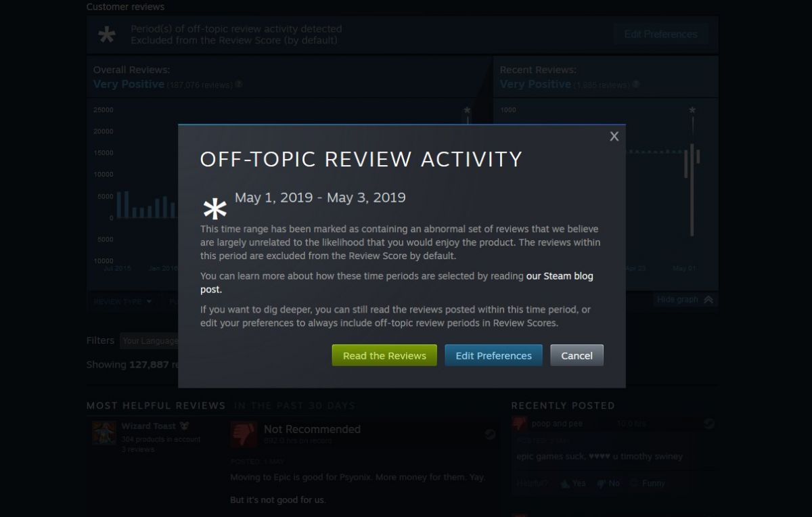Open the 'our Steam blog post' link
This screenshot has height=517, width=812.
click(397, 283)
